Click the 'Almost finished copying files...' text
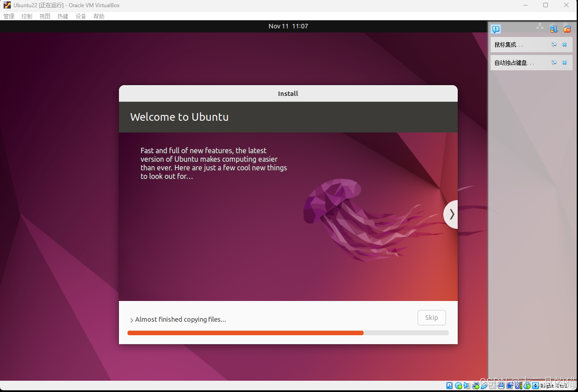 pos(181,319)
